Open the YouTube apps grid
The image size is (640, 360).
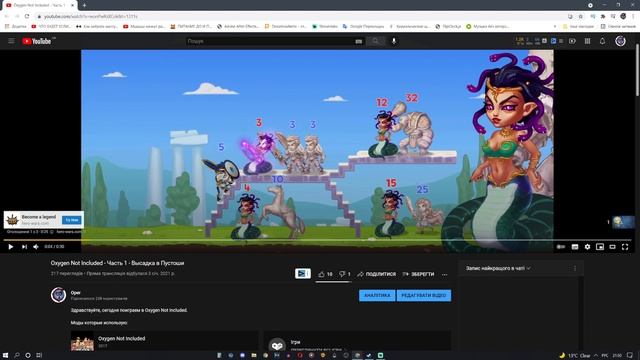[587, 41]
